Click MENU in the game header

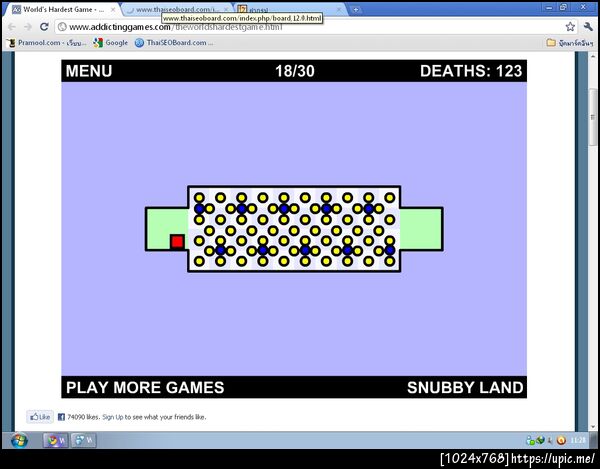point(89,71)
